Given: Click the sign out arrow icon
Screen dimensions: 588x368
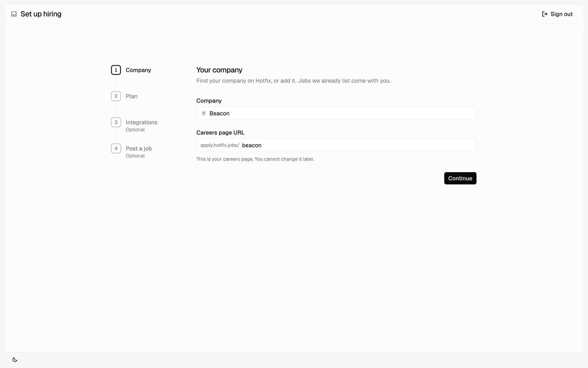Looking at the screenshot, I should pyautogui.click(x=545, y=14).
